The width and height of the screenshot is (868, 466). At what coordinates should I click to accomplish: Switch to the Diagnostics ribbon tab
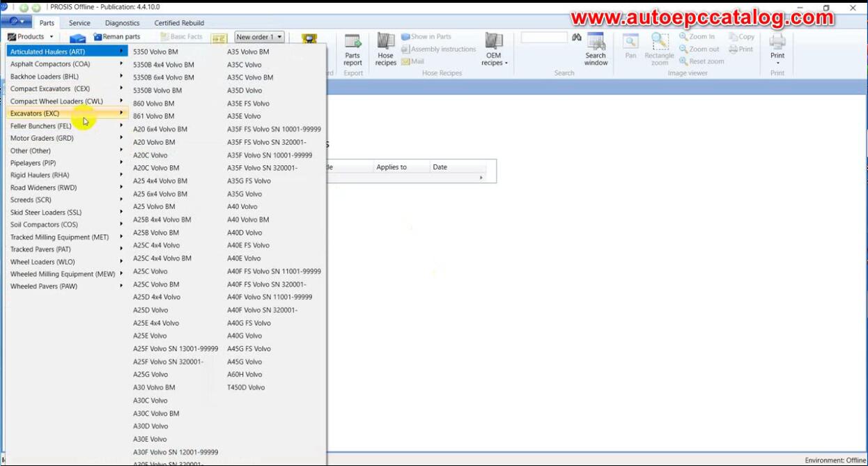click(122, 23)
